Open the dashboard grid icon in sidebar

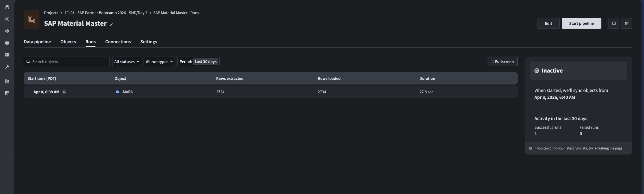7,55
